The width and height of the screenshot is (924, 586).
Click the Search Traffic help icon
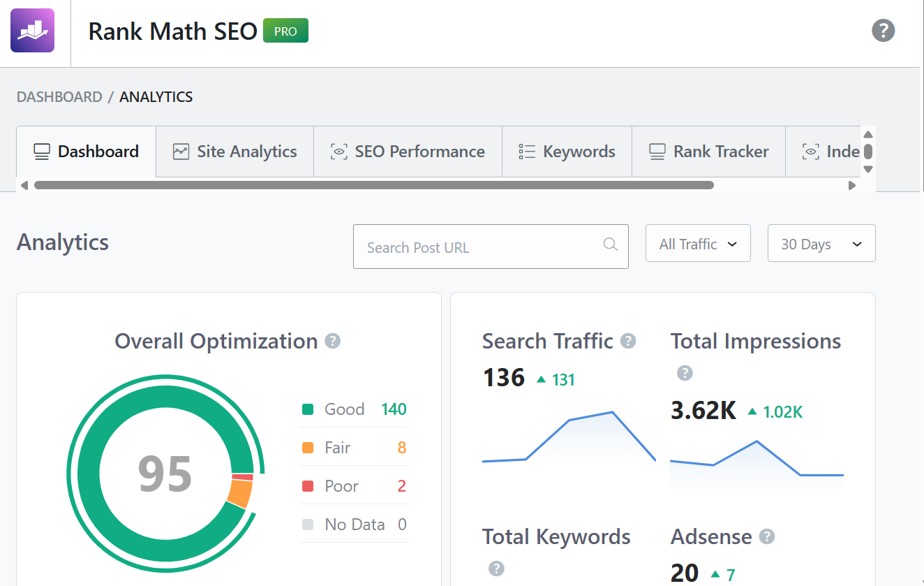[x=628, y=341]
